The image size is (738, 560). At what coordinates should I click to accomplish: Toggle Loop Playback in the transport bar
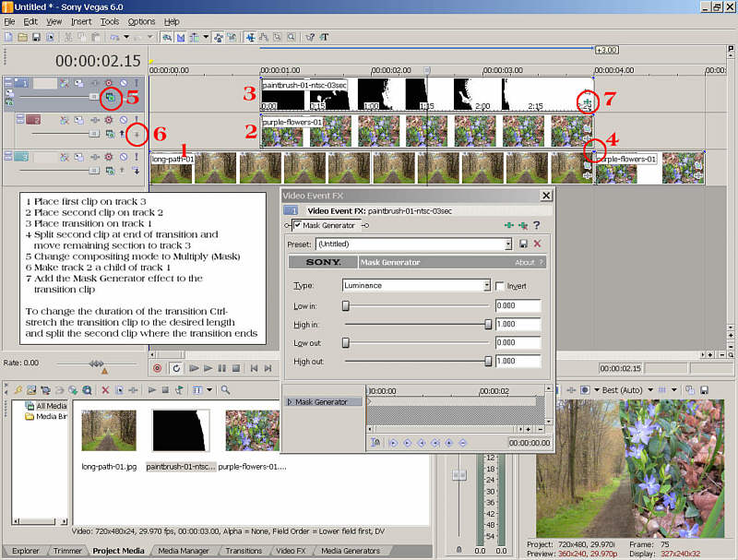(176, 368)
